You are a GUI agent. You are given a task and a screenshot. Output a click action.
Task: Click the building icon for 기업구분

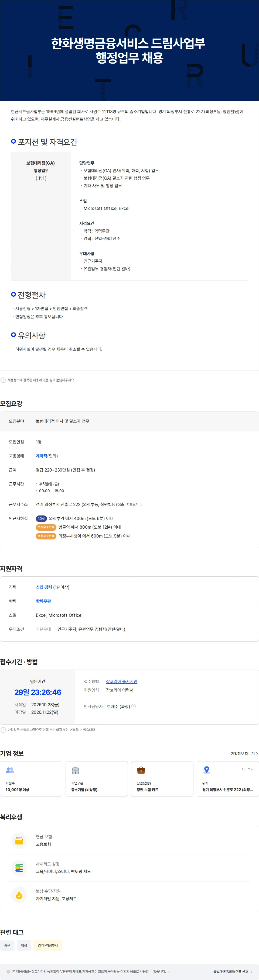[76, 770]
